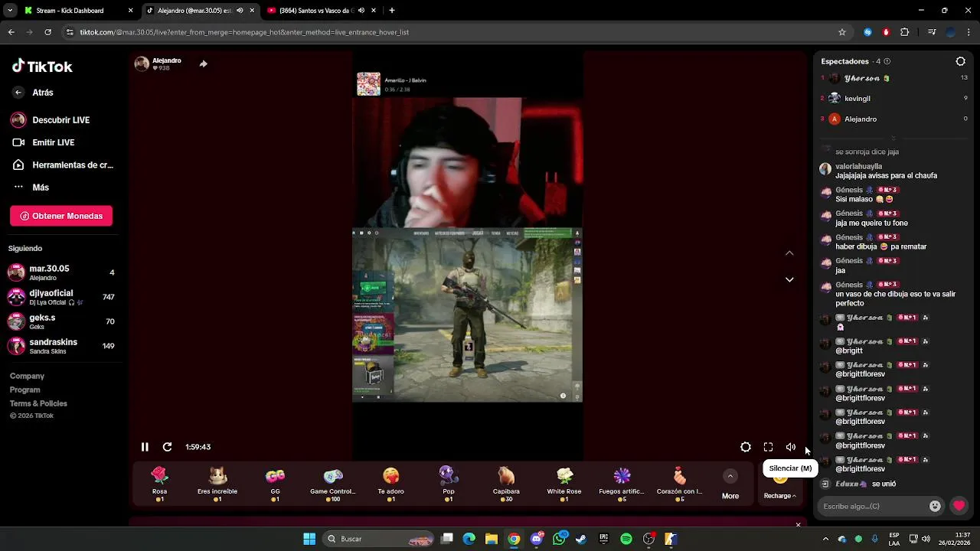Click into the Escribe algo chat box
This screenshot has height=551, width=980.
point(873,506)
